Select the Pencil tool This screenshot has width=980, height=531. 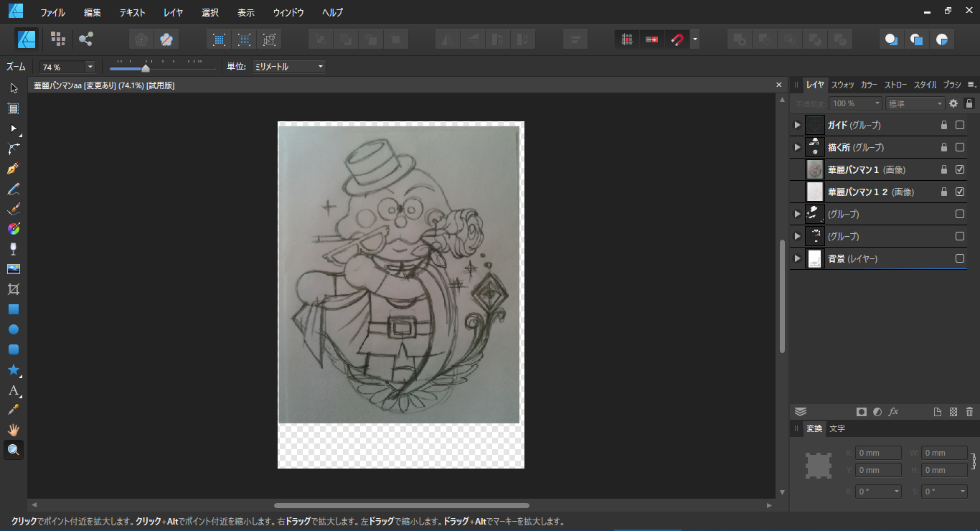click(13, 189)
